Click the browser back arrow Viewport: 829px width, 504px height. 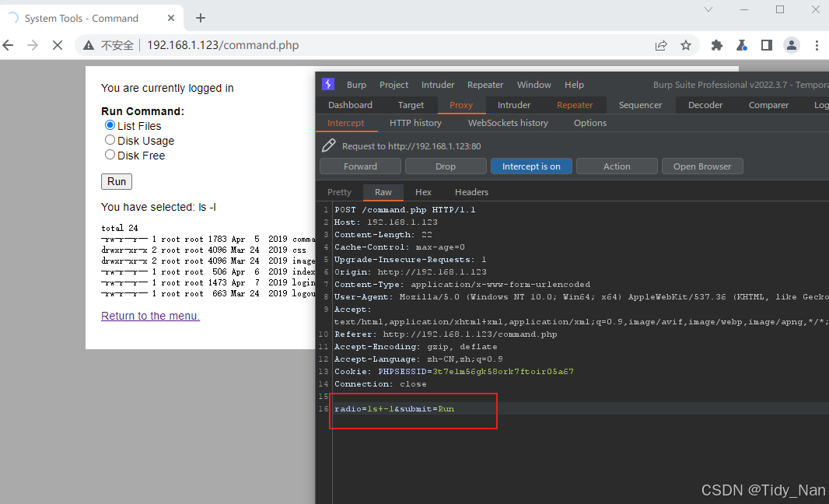[x=8, y=45]
